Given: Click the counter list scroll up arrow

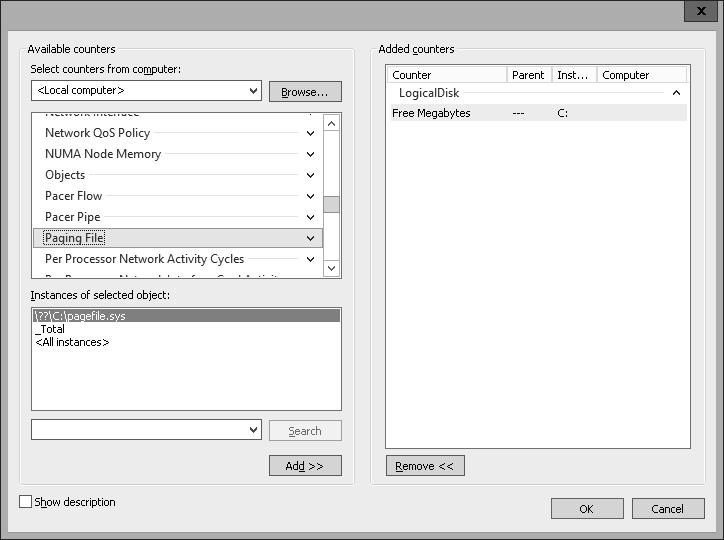Looking at the screenshot, I should click(x=332, y=123).
